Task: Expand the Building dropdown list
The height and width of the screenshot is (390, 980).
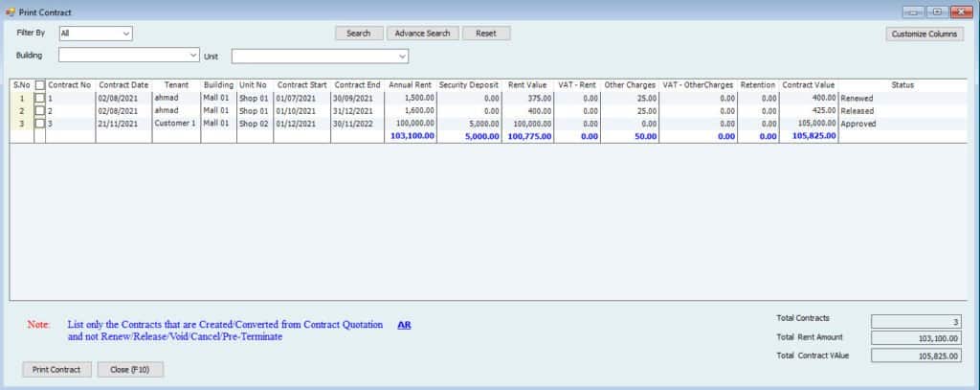Action: pyautogui.click(x=194, y=56)
